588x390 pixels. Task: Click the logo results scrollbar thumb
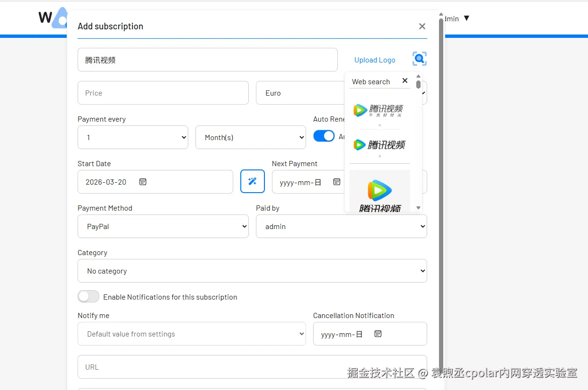pos(418,84)
